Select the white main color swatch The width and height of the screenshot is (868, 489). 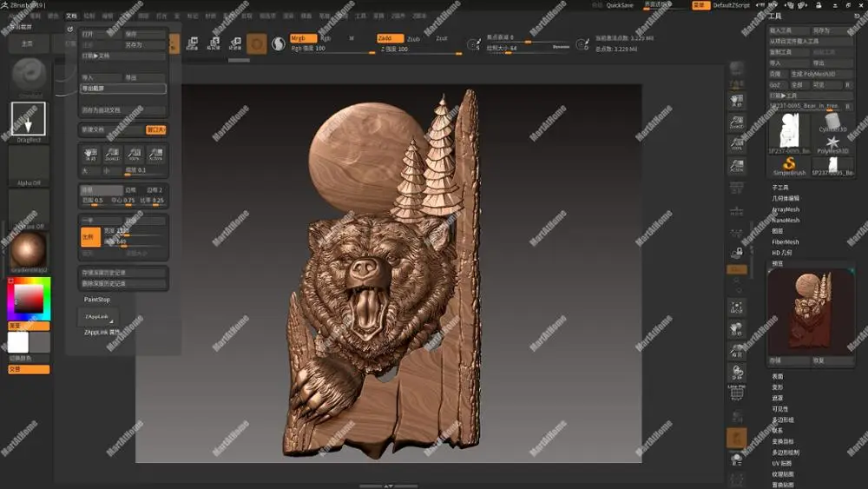(x=17, y=343)
